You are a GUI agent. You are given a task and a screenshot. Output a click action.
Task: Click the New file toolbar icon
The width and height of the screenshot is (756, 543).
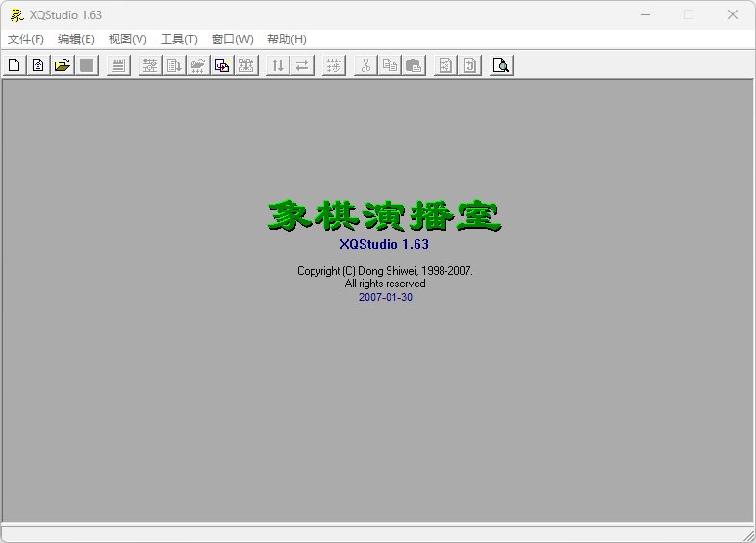[14, 65]
